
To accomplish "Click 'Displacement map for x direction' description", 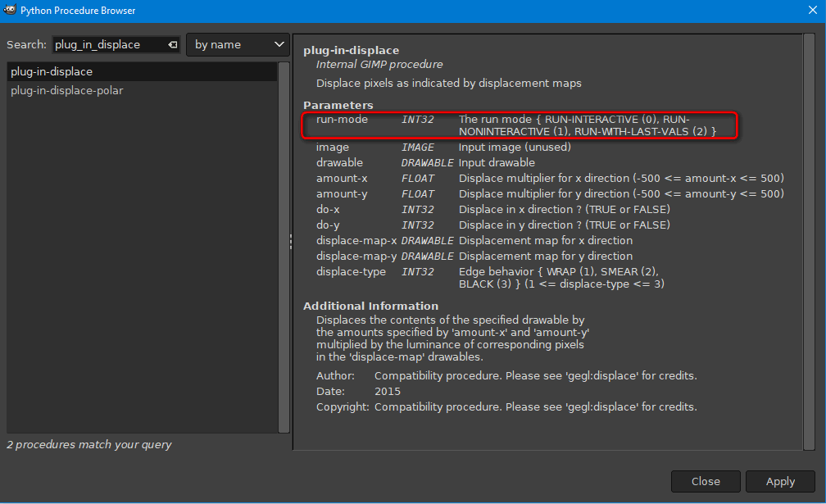I will pyautogui.click(x=546, y=241).
